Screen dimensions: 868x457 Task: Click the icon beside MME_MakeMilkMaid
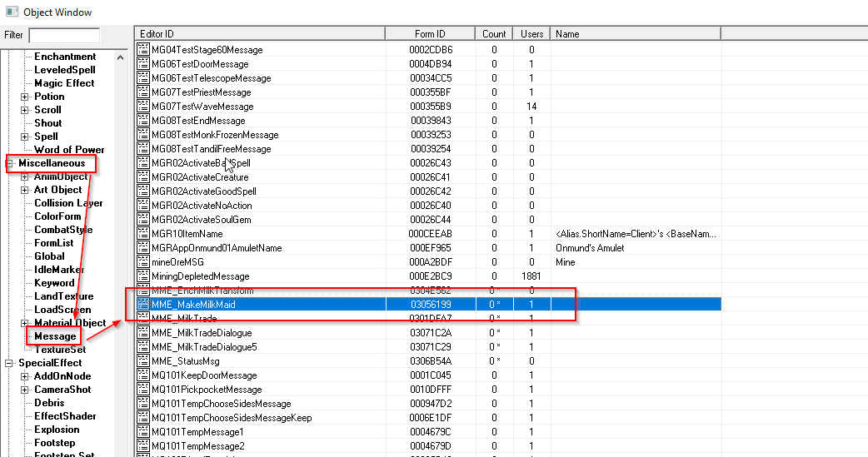pyautogui.click(x=143, y=305)
